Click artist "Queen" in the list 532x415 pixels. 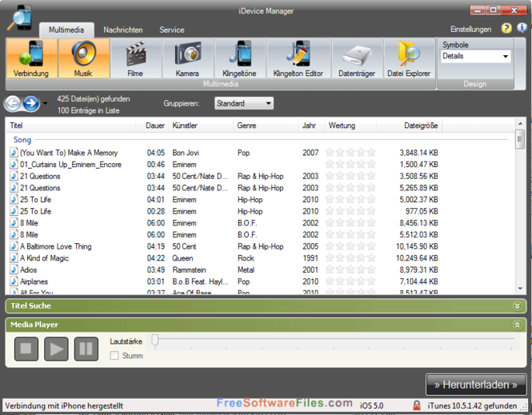click(182, 258)
